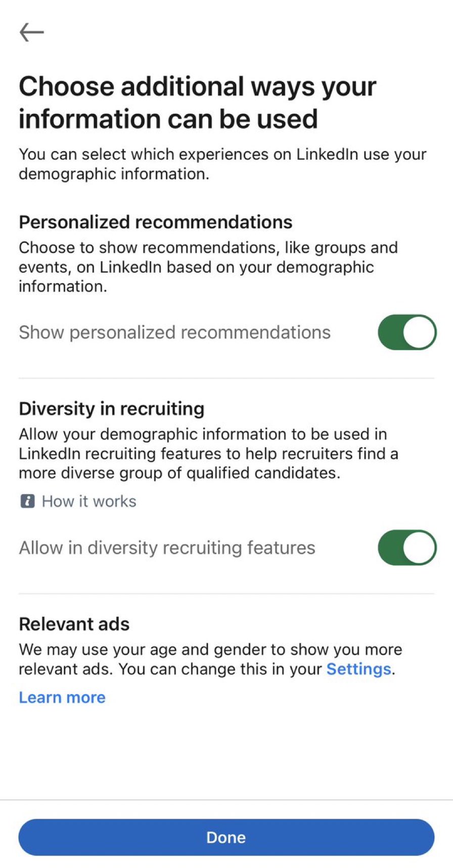Click the Allow in diversity recruiting features label
453x868 pixels.
pyautogui.click(x=167, y=548)
